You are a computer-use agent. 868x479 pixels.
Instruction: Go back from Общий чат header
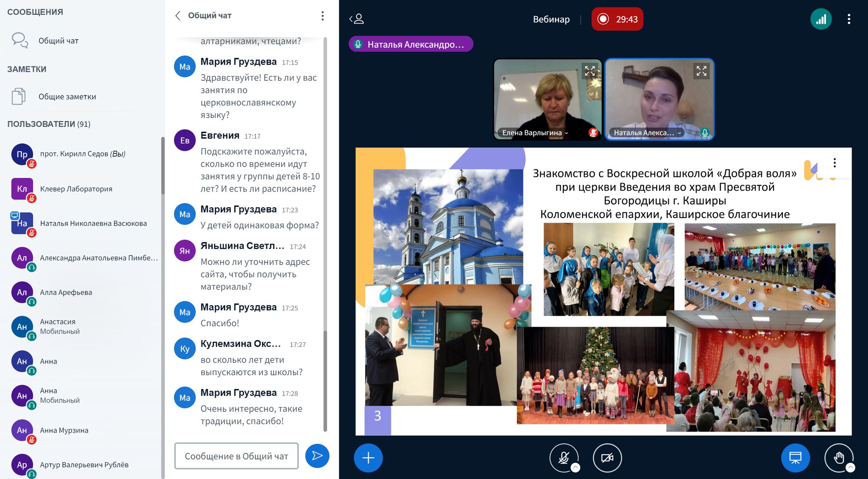point(178,16)
